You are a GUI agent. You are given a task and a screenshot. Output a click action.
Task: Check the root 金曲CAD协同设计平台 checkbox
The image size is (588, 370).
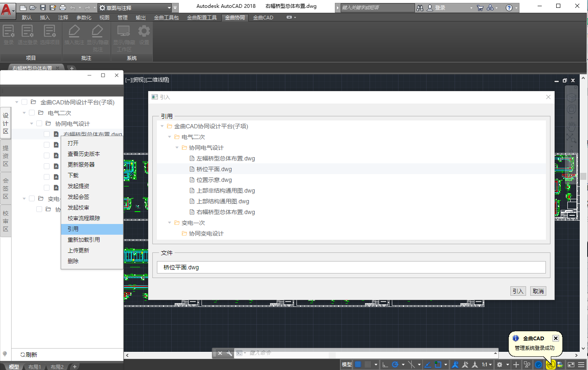tap(24, 102)
